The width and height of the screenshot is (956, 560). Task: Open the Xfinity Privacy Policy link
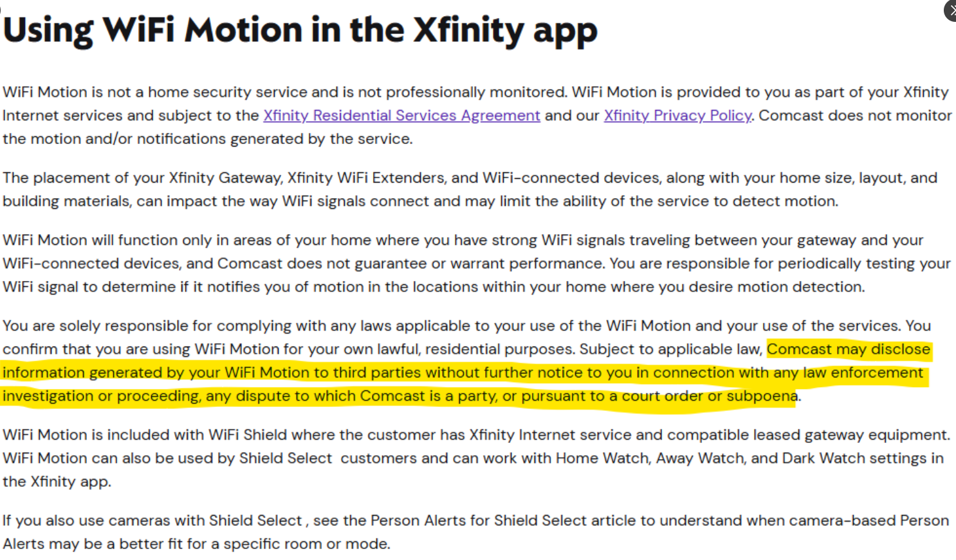(677, 116)
